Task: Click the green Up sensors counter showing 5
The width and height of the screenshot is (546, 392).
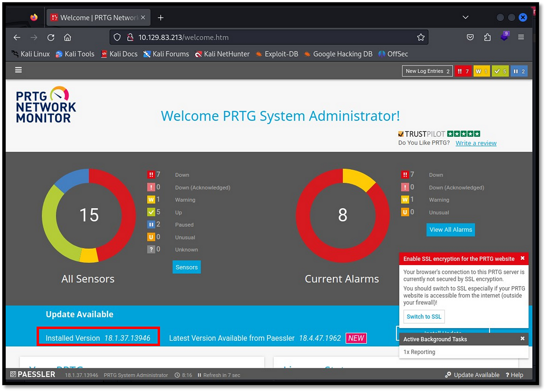Action: point(500,71)
